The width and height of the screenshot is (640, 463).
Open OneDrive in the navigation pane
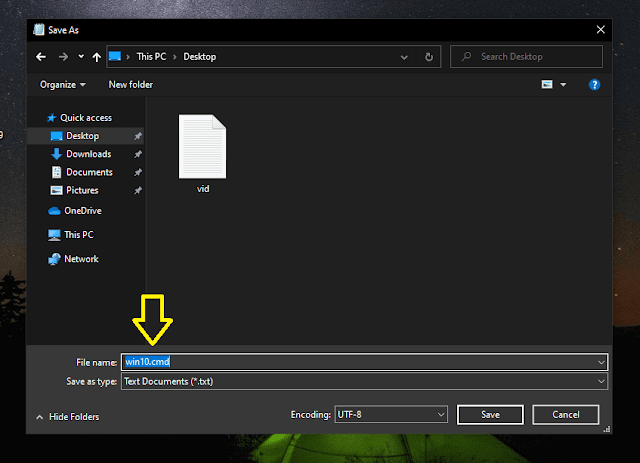pos(82,211)
